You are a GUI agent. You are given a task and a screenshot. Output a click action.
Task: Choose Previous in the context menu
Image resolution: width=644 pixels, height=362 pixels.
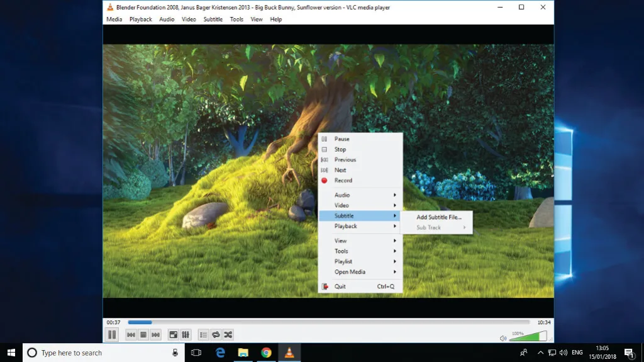(x=360, y=160)
